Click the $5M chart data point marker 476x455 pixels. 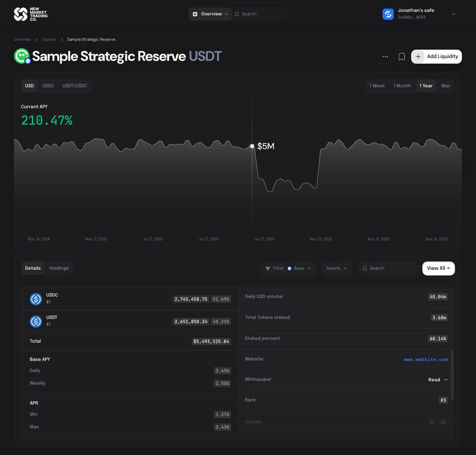coord(252,146)
